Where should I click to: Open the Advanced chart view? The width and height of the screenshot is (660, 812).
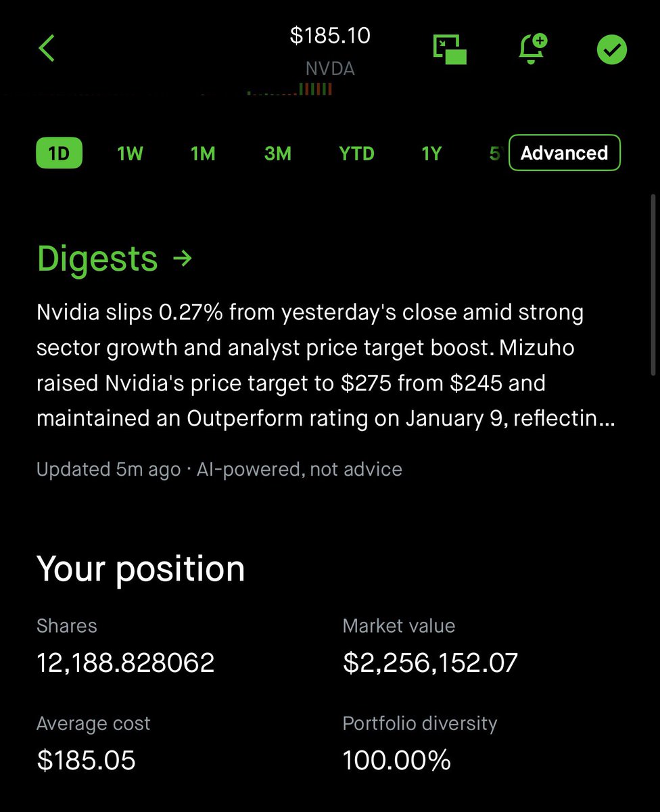pos(564,153)
